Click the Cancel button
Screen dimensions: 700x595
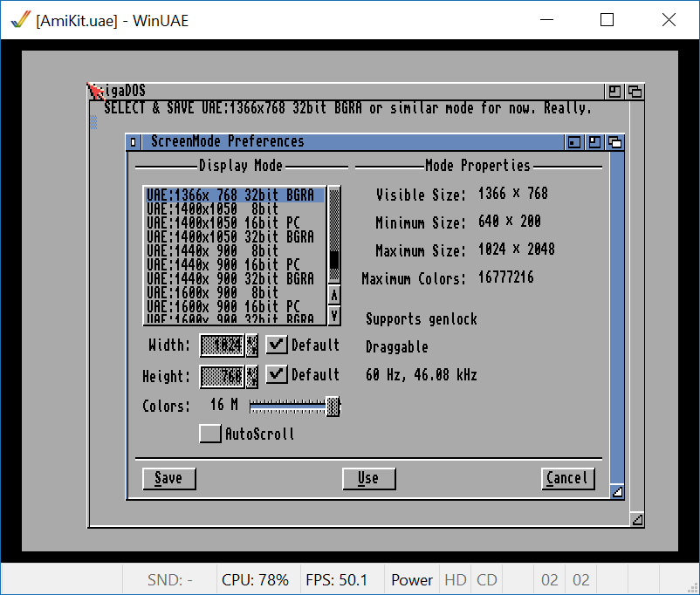tap(568, 478)
